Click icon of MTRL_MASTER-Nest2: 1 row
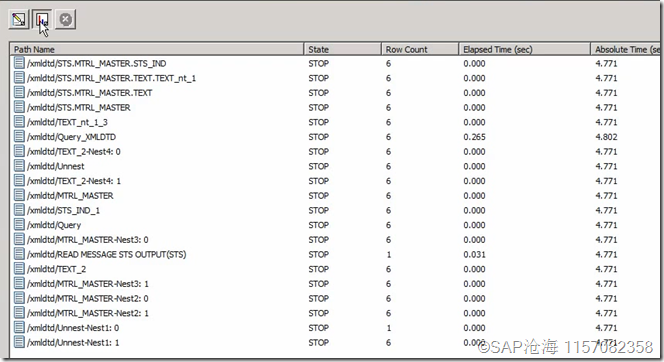The height and width of the screenshot is (362, 664). tap(19, 312)
